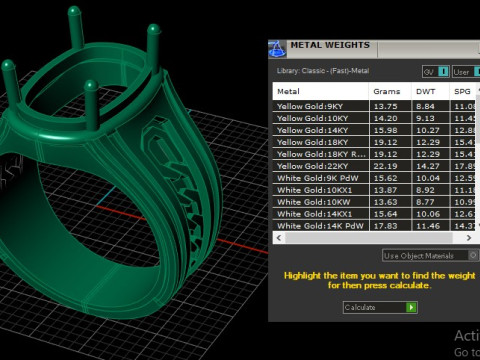Click the 13.87 grams value

pos(385,190)
